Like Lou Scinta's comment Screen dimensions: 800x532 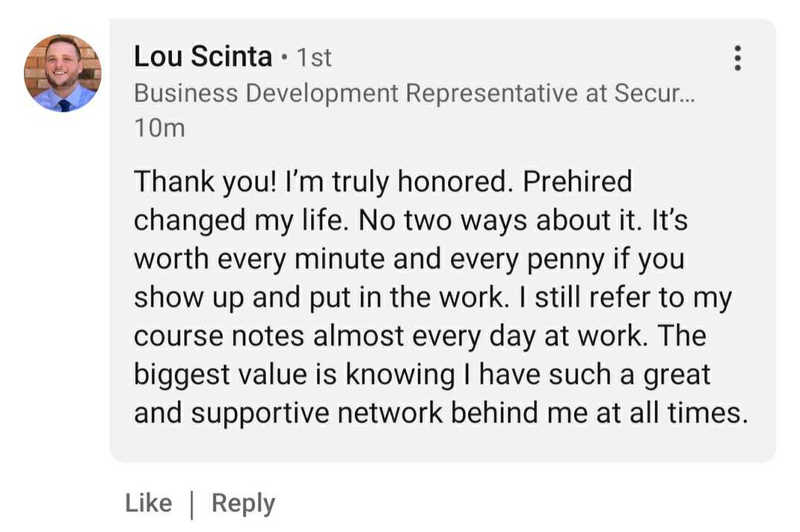pos(148,503)
